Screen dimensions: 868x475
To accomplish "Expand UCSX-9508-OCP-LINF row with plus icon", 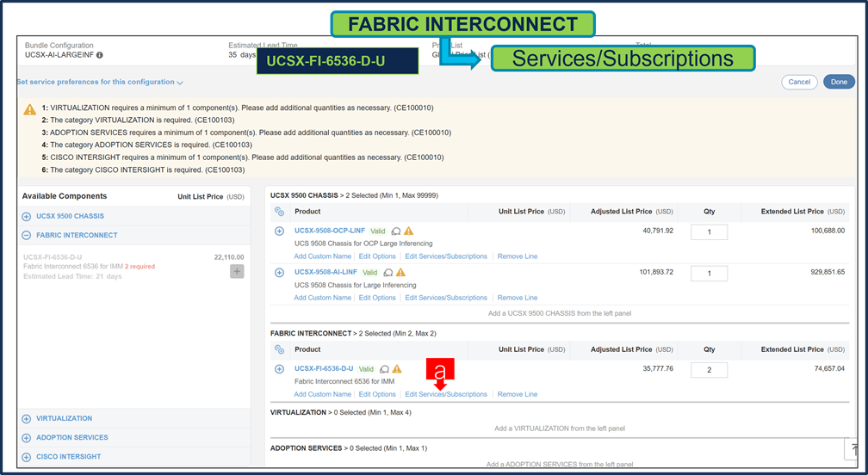I will pyautogui.click(x=280, y=231).
